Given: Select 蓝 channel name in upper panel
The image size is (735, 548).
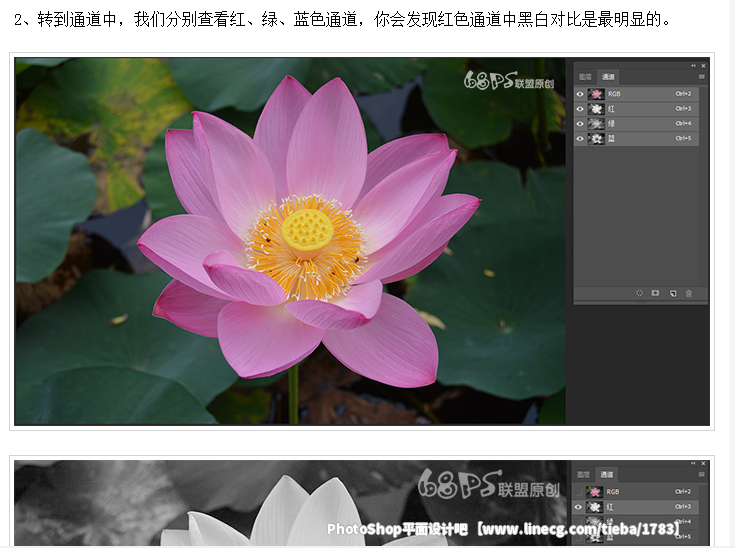Looking at the screenshot, I should (611, 139).
